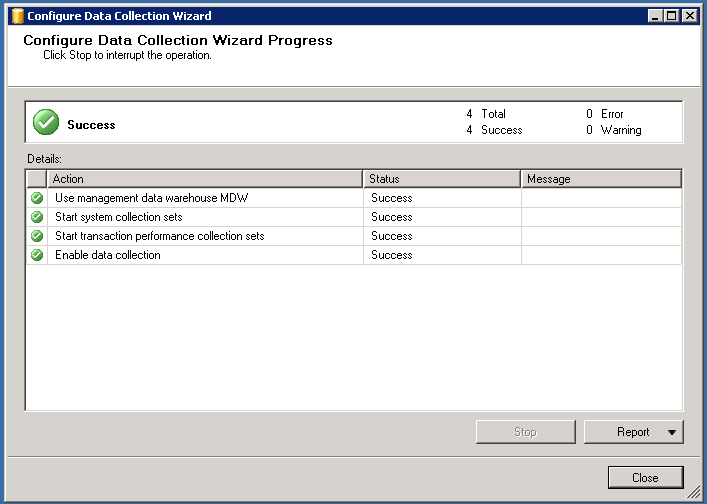This screenshot has width=707, height=504.
Task: Click the Message column header
Action: (600, 179)
